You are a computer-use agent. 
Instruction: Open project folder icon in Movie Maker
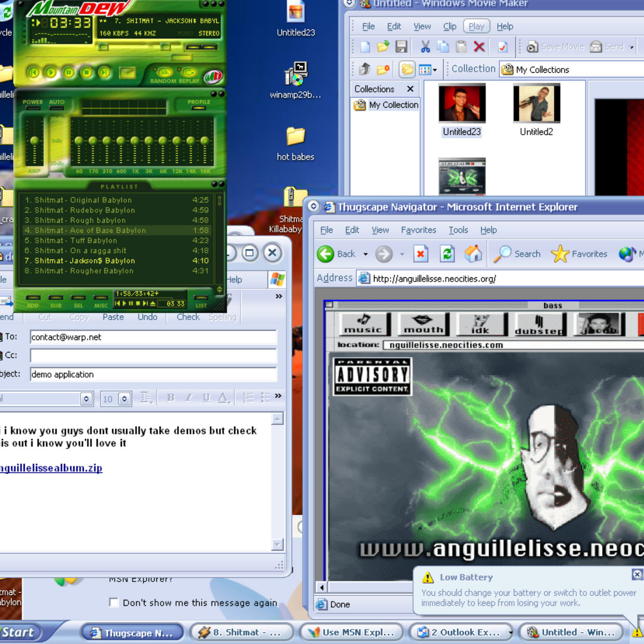click(383, 47)
